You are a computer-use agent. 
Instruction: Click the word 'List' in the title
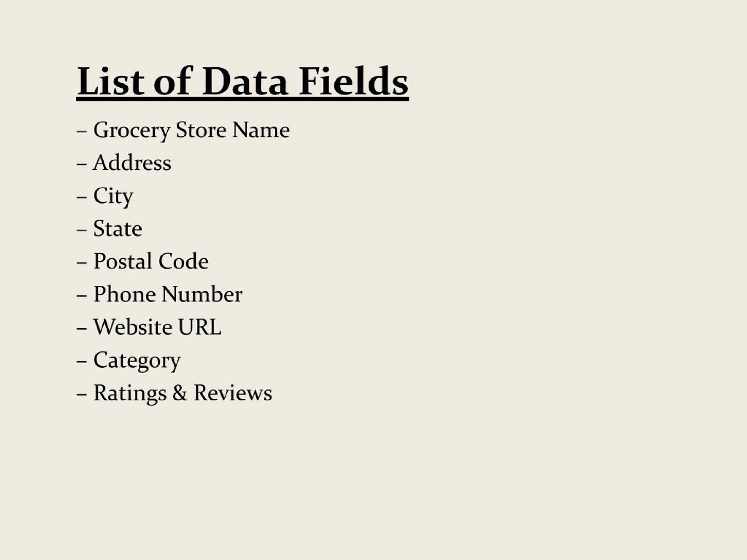click(111, 81)
